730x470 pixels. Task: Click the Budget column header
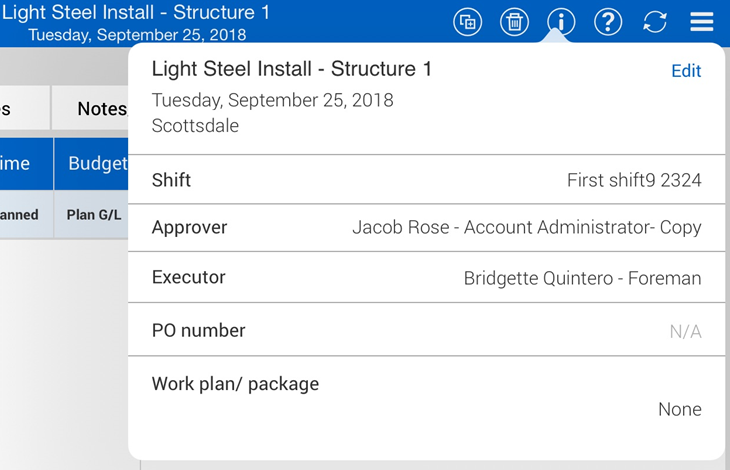pyautogui.click(x=93, y=164)
